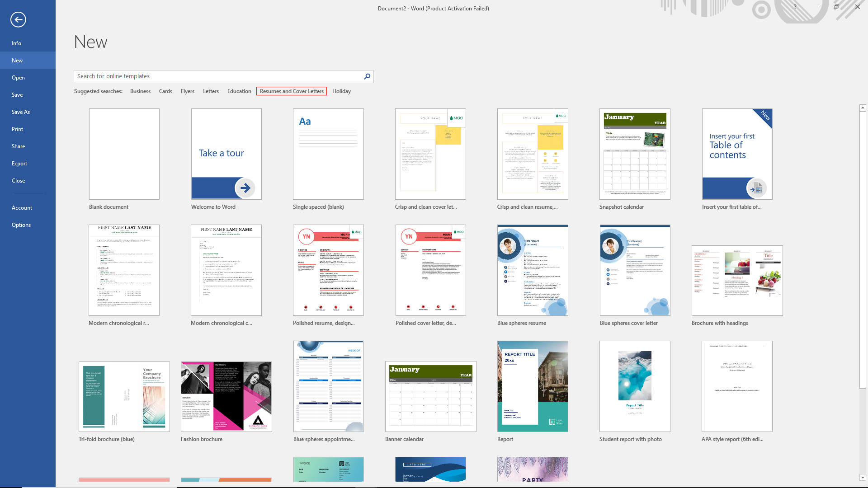Select Modern chronological cover letter template

tap(226, 270)
